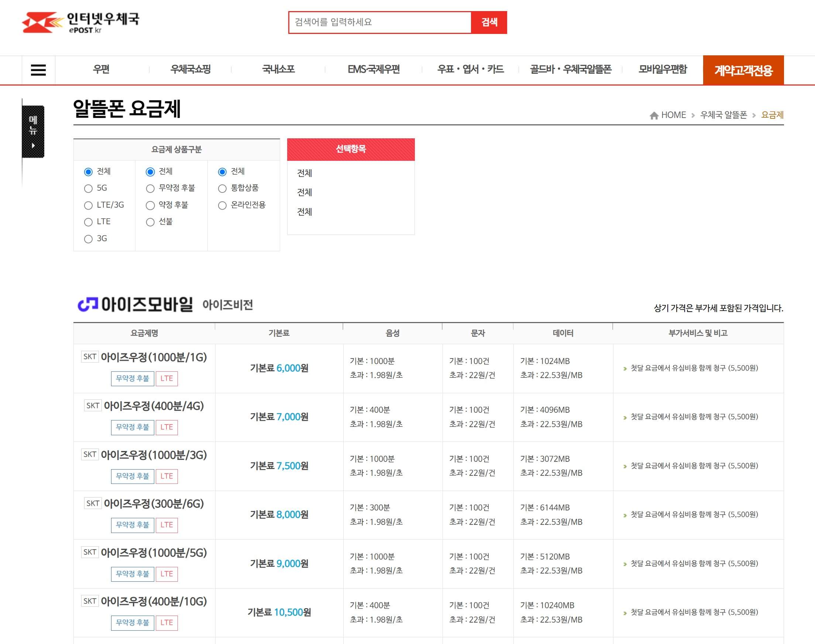The width and height of the screenshot is (815, 644).
Task: Open the 우편 menu
Action: tap(101, 69)
